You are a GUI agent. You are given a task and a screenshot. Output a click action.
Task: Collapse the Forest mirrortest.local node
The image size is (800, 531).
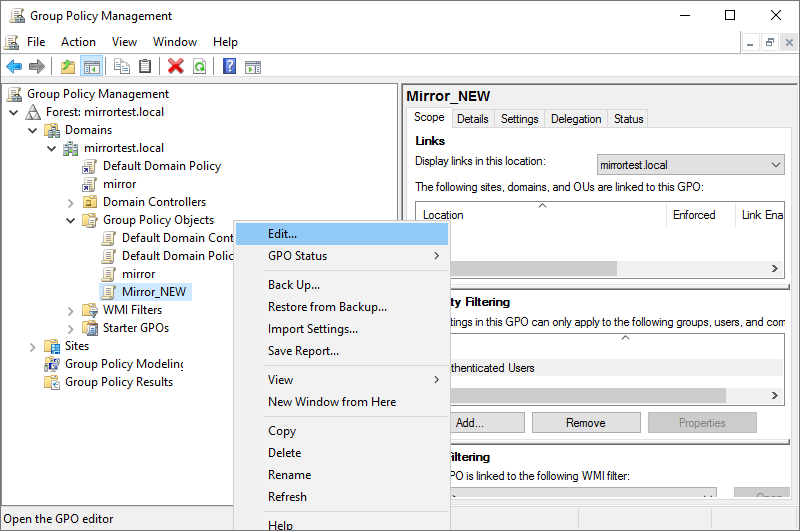pyautogui.click(x=14, y=112)
